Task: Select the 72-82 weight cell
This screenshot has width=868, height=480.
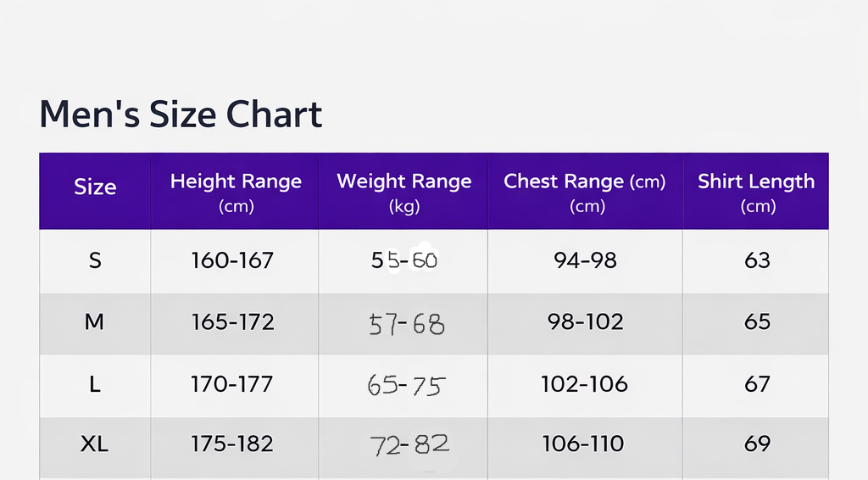Action: point(409,444)
